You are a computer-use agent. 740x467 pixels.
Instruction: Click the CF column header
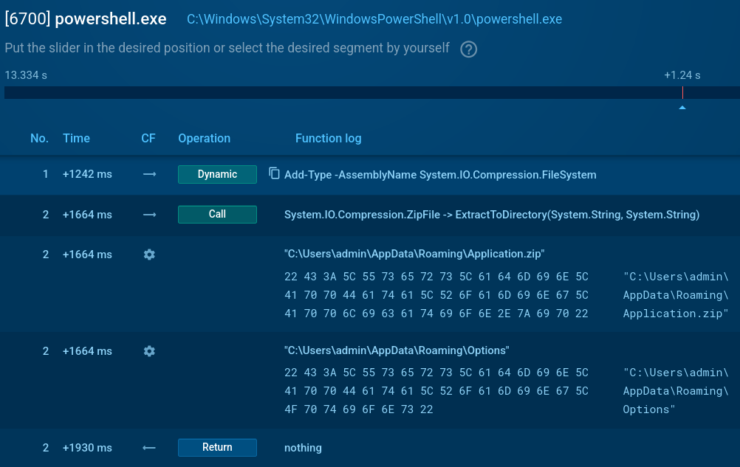point(148,138)
